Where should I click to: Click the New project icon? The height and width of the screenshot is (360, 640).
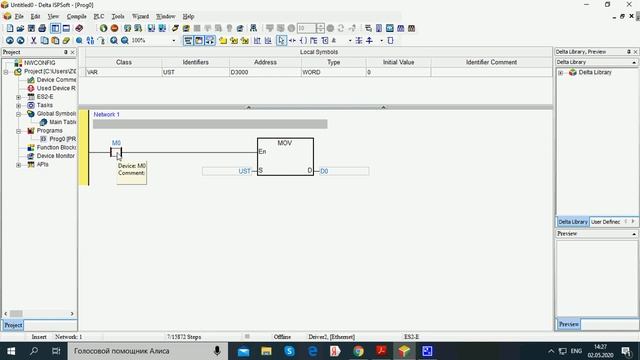point(10,28)
